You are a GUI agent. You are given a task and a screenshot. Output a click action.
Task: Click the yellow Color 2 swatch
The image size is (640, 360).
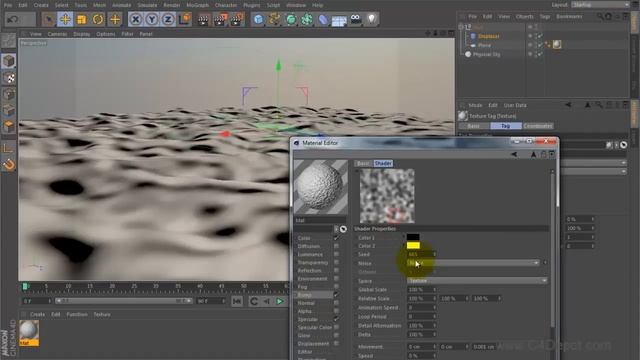pyautogui.click(x=413, y=246)
